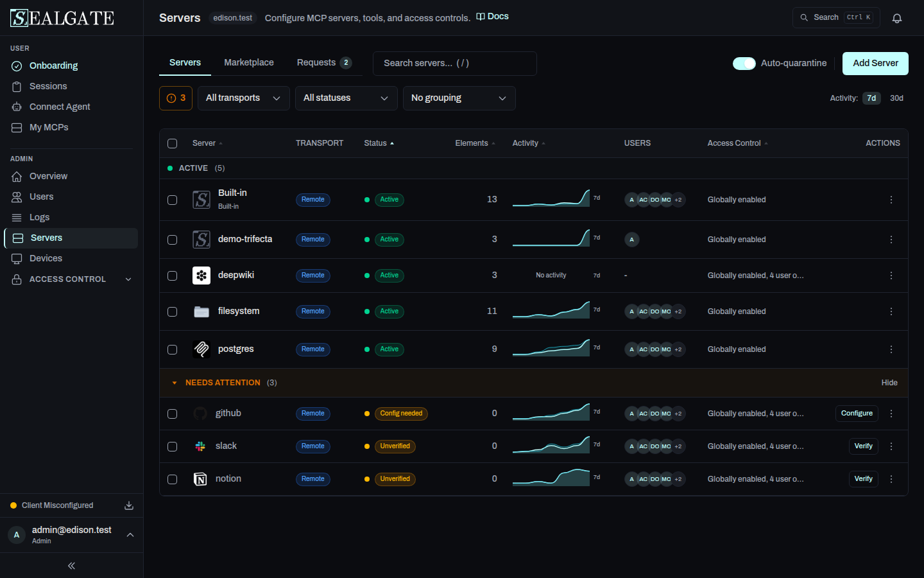The height and width of the screenshot is (578, 924).
Task: Switch to the Marketplace tab
Action: (249, 62)
